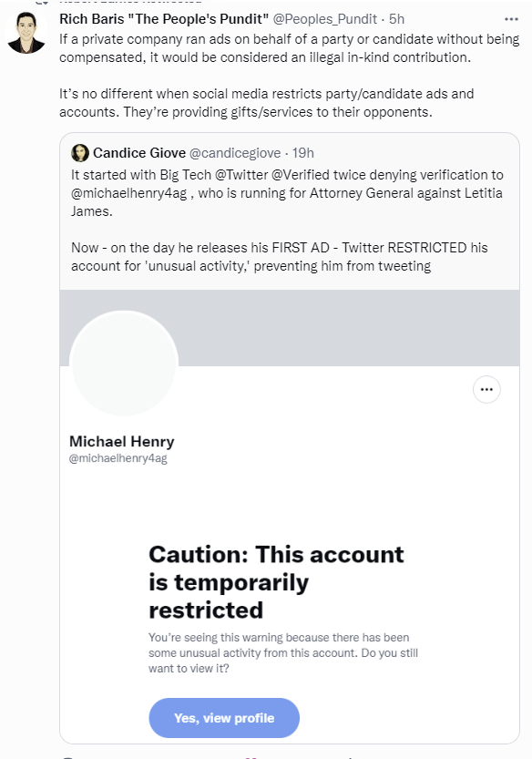This screenshot has height=759, width=532.
Task: Open the Candice Giove display name
Action: [x=139, y=153]
